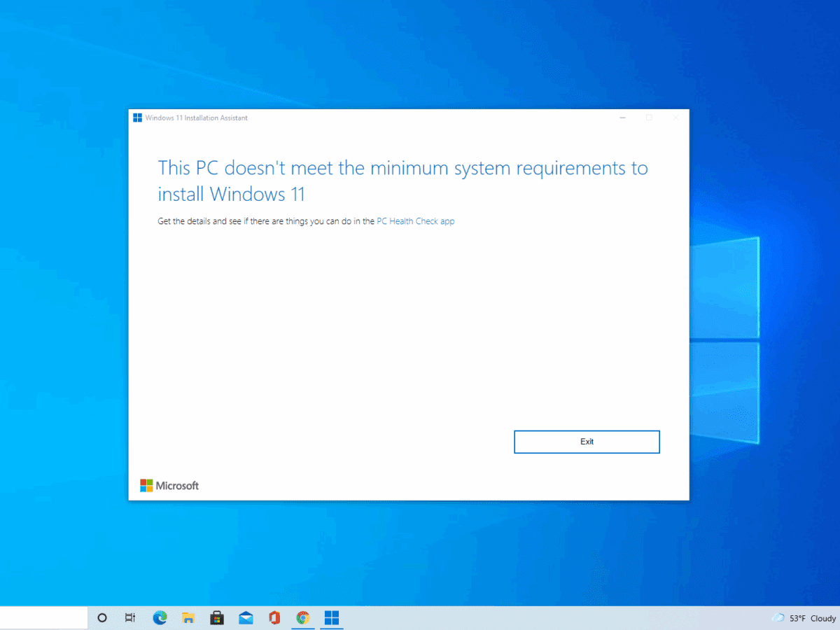Open Task View from the taskbar

click(x=129, y=618)
